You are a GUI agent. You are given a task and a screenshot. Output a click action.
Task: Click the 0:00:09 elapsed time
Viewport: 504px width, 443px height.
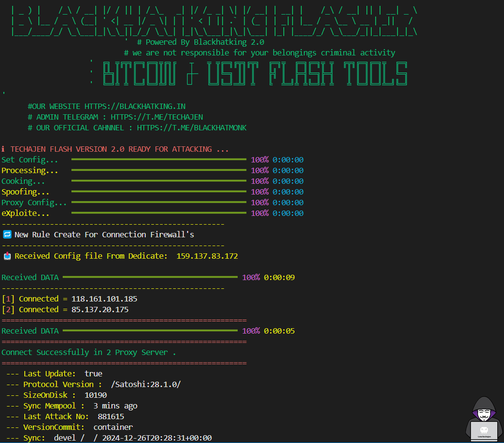click(279, 277)
